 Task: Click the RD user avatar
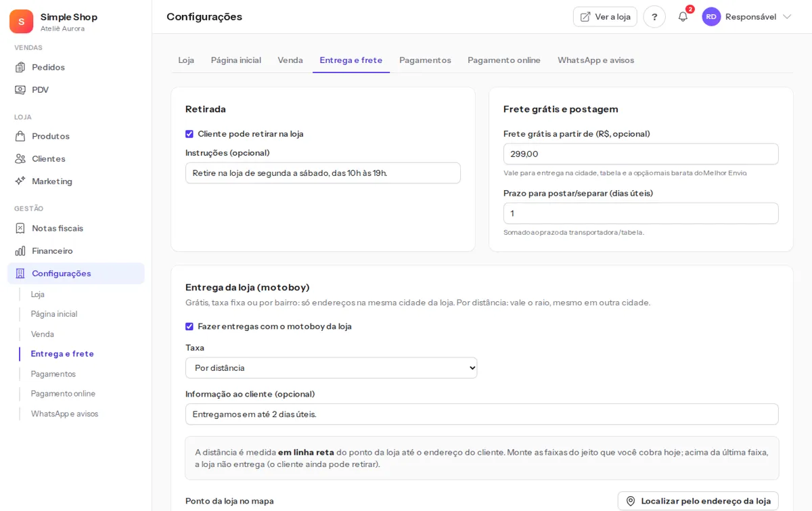(711, 17)
